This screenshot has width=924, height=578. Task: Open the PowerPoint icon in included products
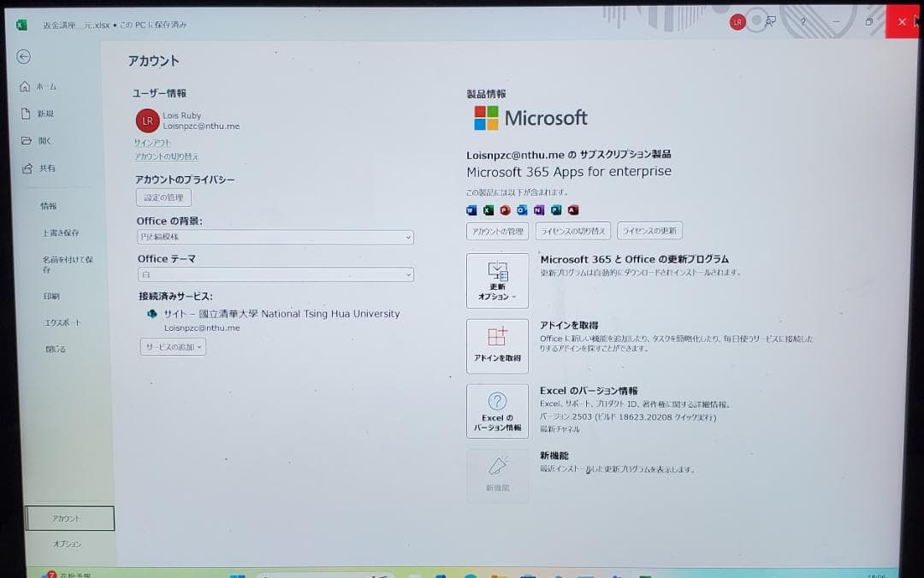coord(505,209)
